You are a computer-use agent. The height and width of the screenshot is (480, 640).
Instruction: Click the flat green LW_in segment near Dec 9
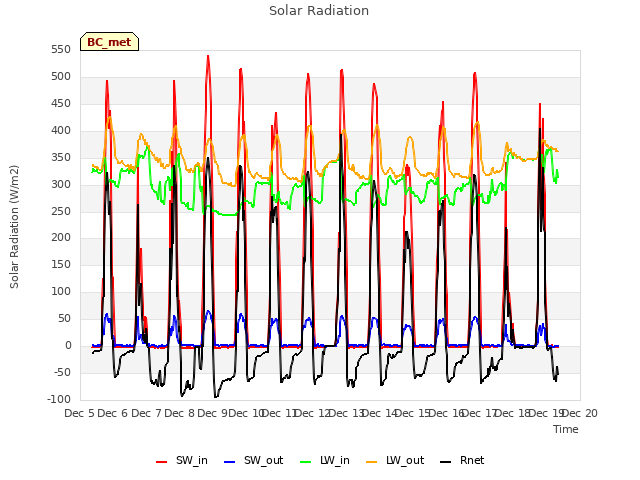click(229, 215)
